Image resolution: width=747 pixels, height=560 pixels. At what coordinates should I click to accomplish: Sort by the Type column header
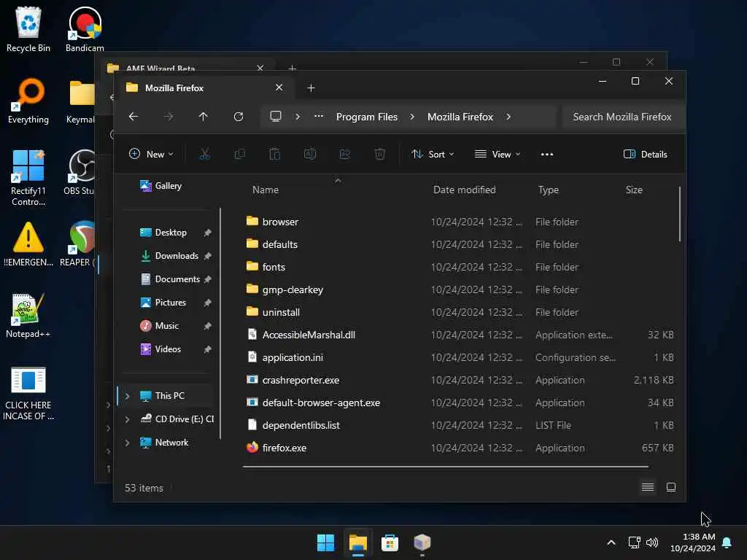[549, 190]
